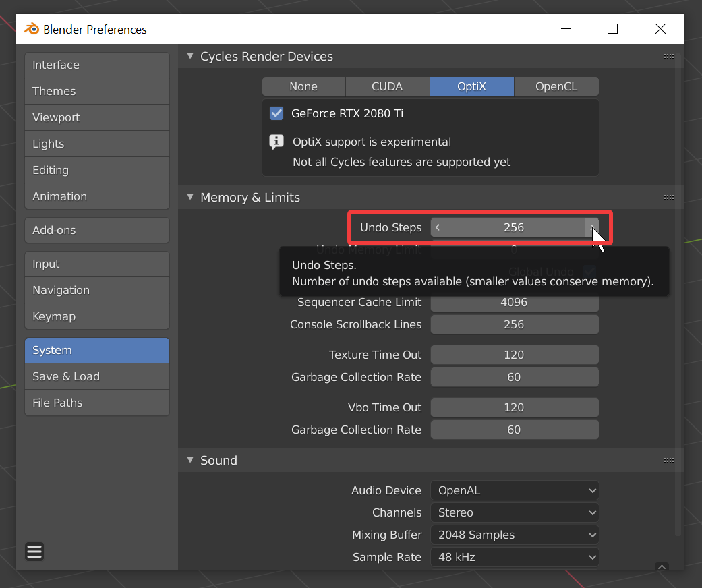Click 'Not all Cycles features are supported yet'
Screen dimensions: 702x588
402,162
